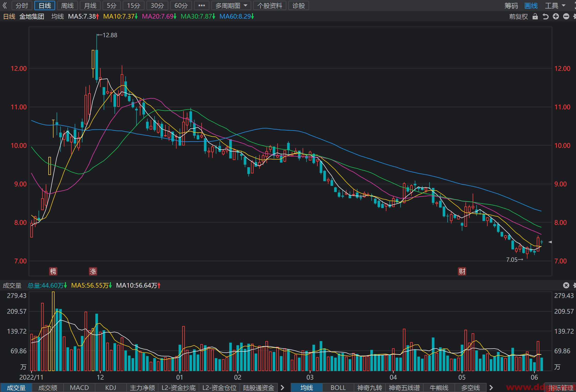Select the 成交量 indicator tab
This screenshot has height=392, width=576.
click(16, 388)
